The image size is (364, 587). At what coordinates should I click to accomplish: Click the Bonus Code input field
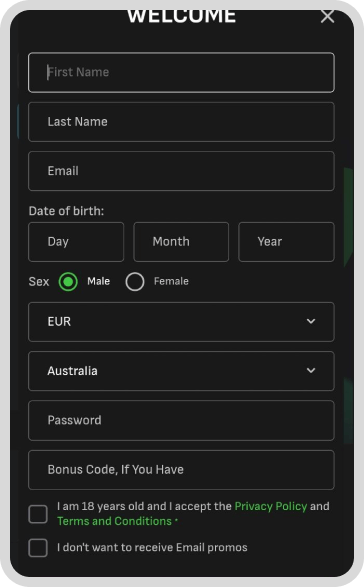[181, 470]
